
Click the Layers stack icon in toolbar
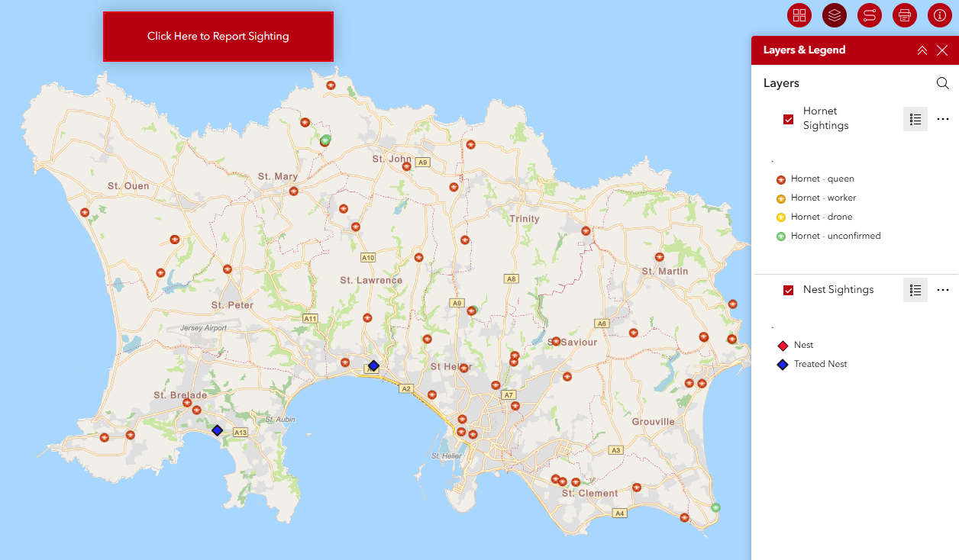click(835, 15)
